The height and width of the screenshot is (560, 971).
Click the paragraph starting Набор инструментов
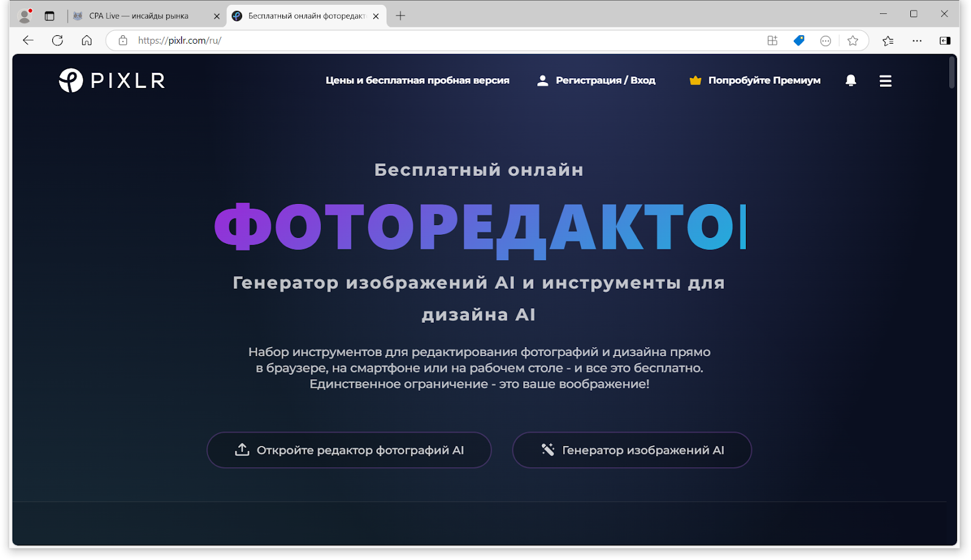(x=479, y=368)
